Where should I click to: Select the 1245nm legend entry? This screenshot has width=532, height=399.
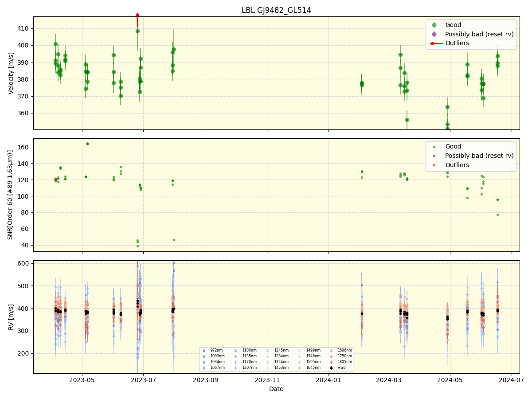[278, 350]
